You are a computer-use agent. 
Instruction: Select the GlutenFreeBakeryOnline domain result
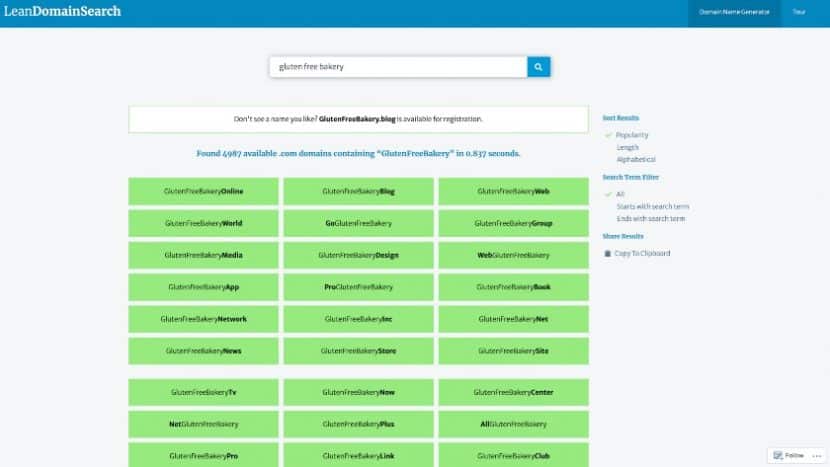click(x=204, y=191)
